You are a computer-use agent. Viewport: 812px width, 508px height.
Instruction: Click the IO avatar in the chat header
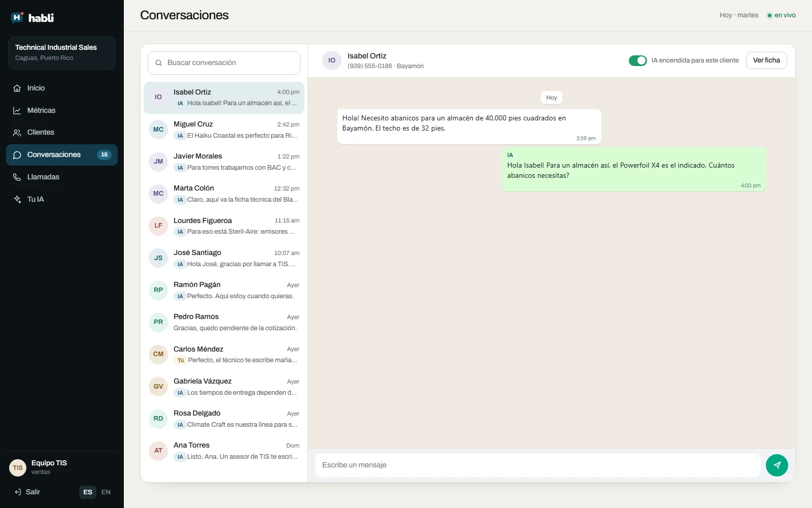[332, 60]
